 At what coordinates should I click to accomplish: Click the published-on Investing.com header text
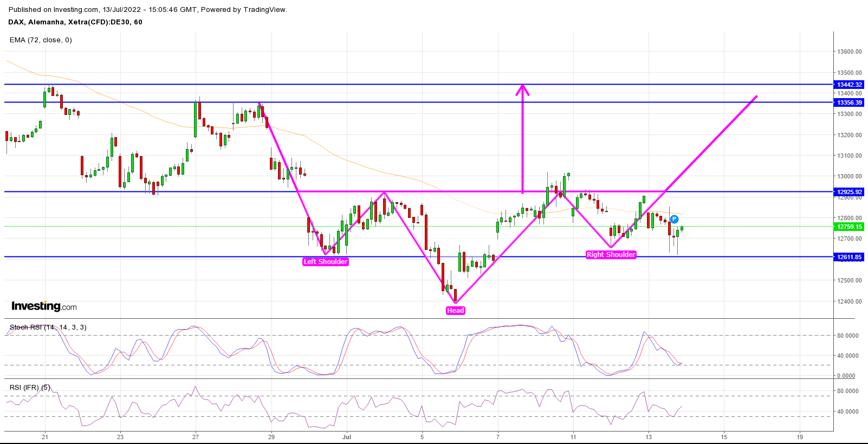(148, 10)
